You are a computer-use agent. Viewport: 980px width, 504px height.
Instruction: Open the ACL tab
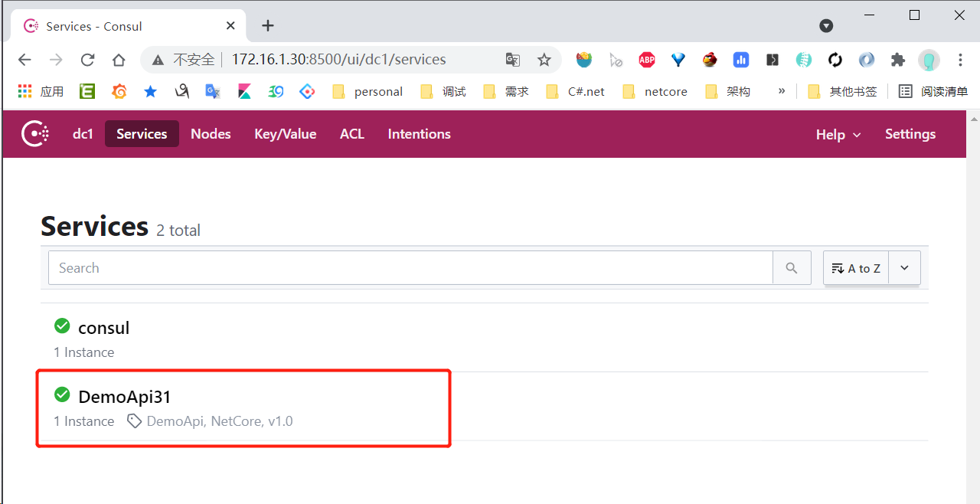tap(352, 134)
